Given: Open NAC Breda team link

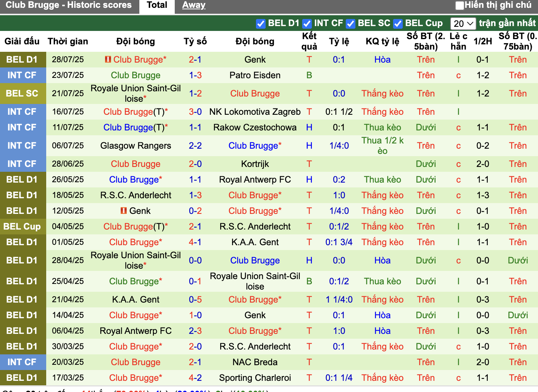Looking at the screenshot, I should coord(255,362).
